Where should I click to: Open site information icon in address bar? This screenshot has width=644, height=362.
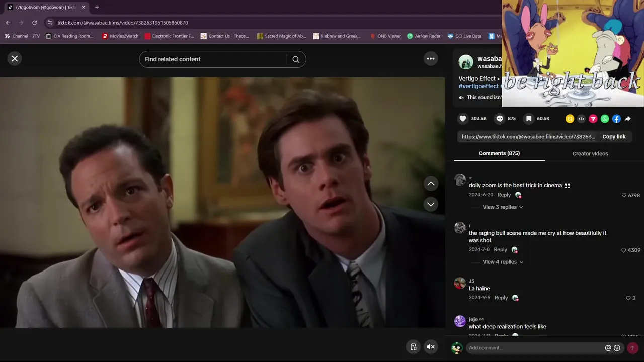pos(49,23)
